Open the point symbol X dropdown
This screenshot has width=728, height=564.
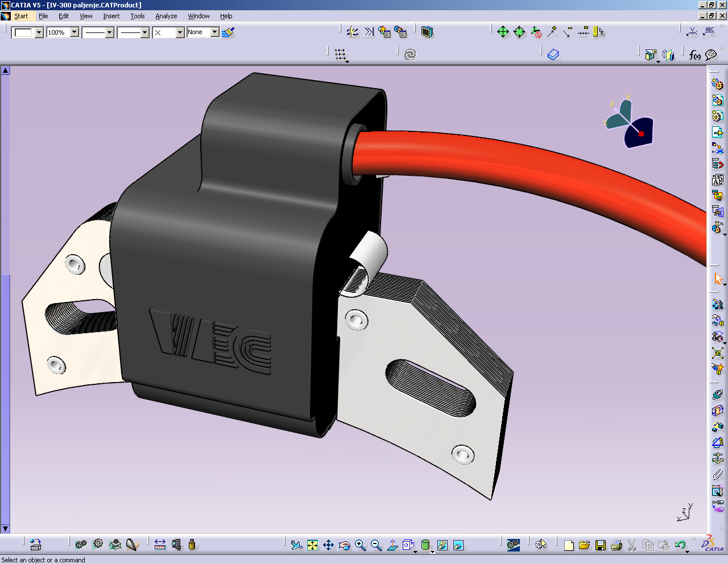click(180, 32)
